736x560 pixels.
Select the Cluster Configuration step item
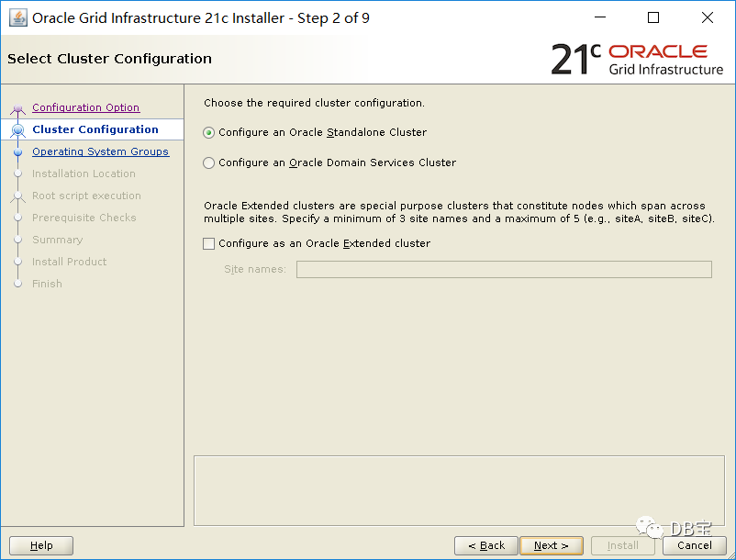95,129
